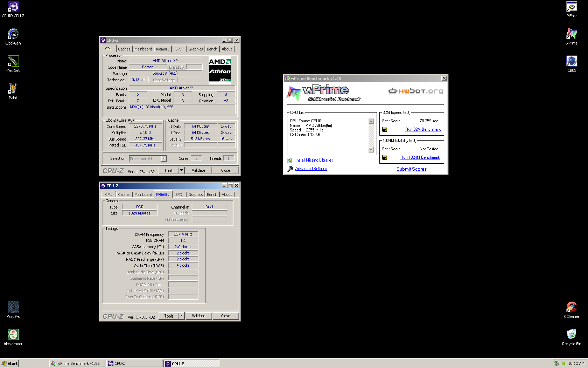
Task: Run the 1024M Benchmark
Action: pos(420,157)
